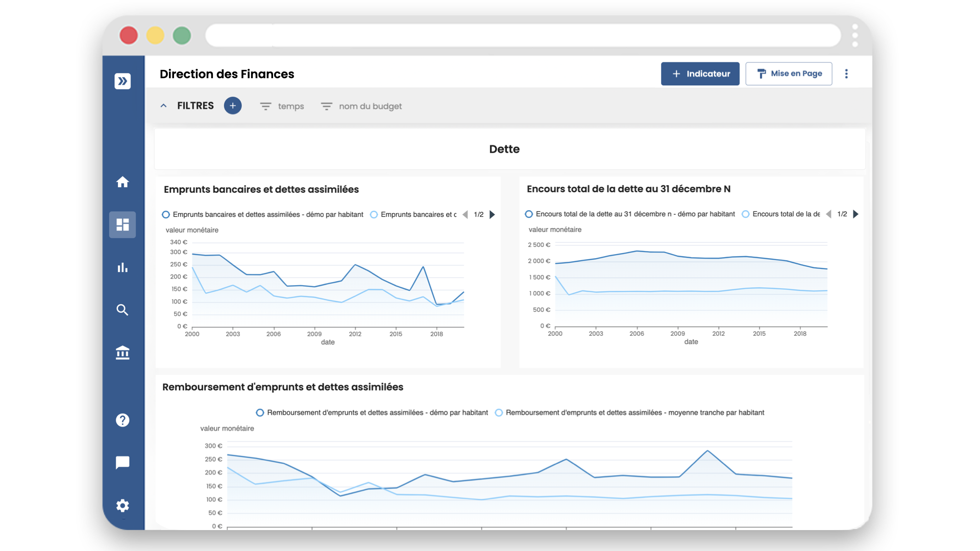Select radio for Emprunts bancaires démo par habitant
Image resolution: width=980 pixels, height=551 pixels.
point(166,214)
